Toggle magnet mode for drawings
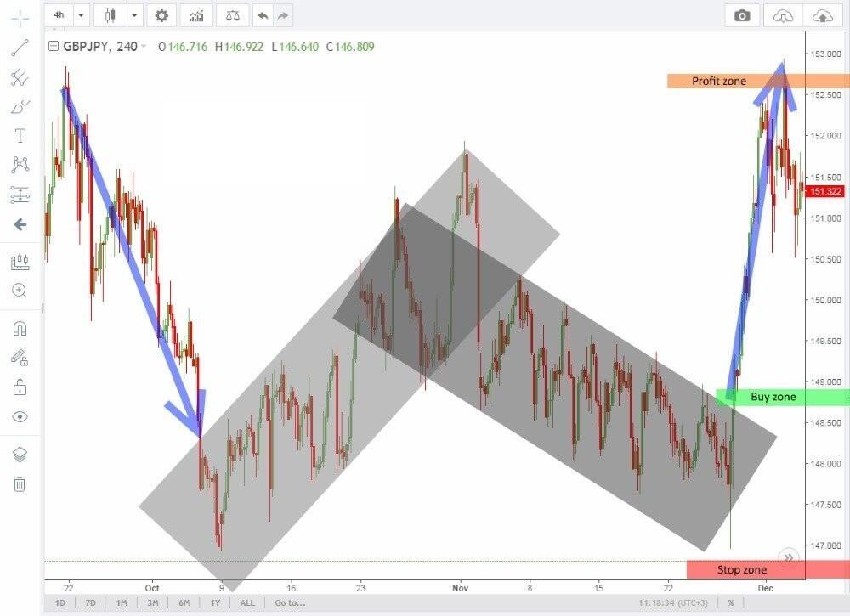Image resolution: width=850 pixels, height=616 pixels. [x=20, y=329]
